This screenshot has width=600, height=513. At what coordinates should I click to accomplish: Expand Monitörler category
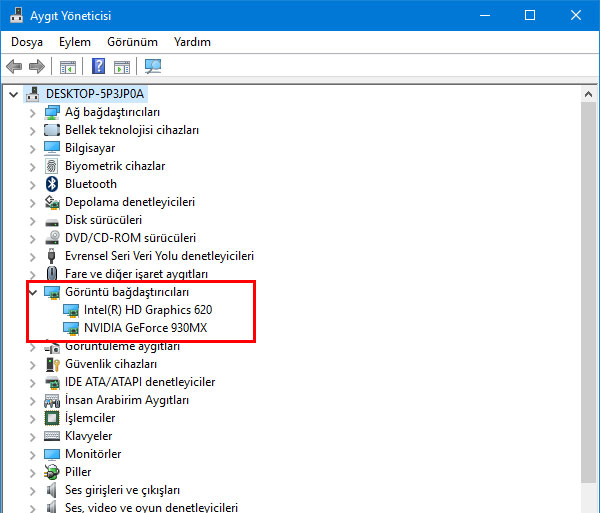click(x=33, y=454)
